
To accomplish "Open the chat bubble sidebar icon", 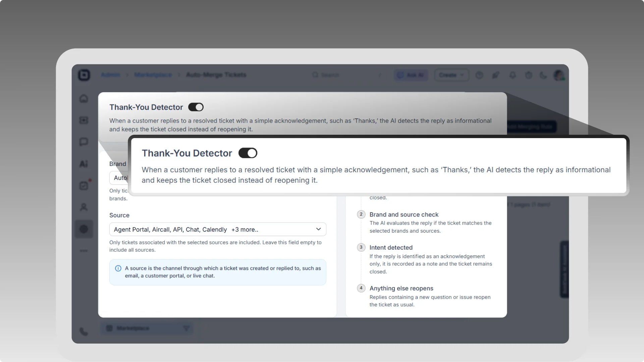I will click(84, 142).
